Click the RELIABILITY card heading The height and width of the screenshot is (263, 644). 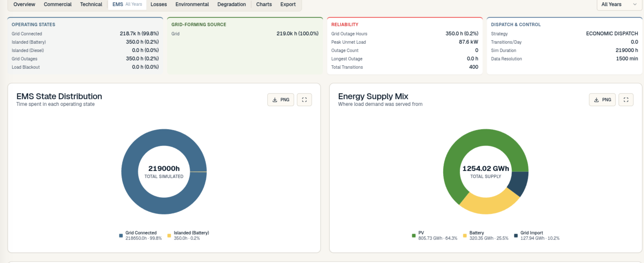pyautogui.click(x=344, y=25)
